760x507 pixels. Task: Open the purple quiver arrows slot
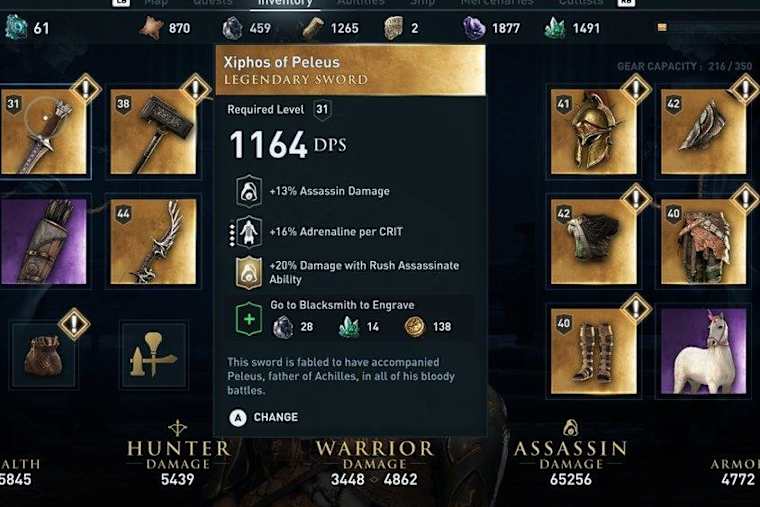44,241
